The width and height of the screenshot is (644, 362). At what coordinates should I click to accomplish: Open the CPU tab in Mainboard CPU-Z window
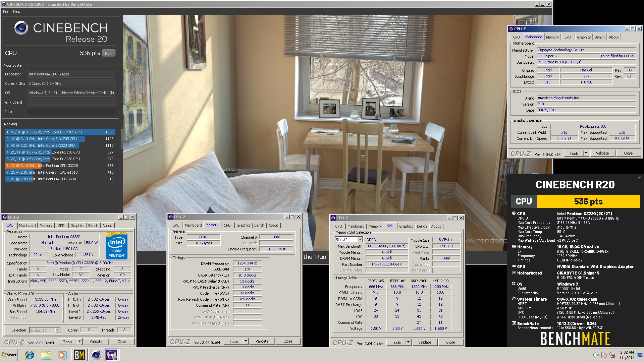coord(516,37)
